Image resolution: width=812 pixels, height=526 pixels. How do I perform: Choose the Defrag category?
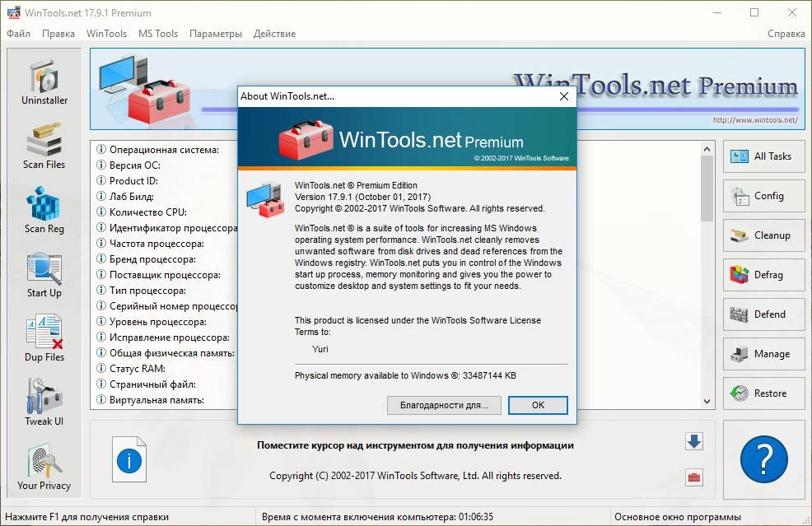tap(764, 275)
